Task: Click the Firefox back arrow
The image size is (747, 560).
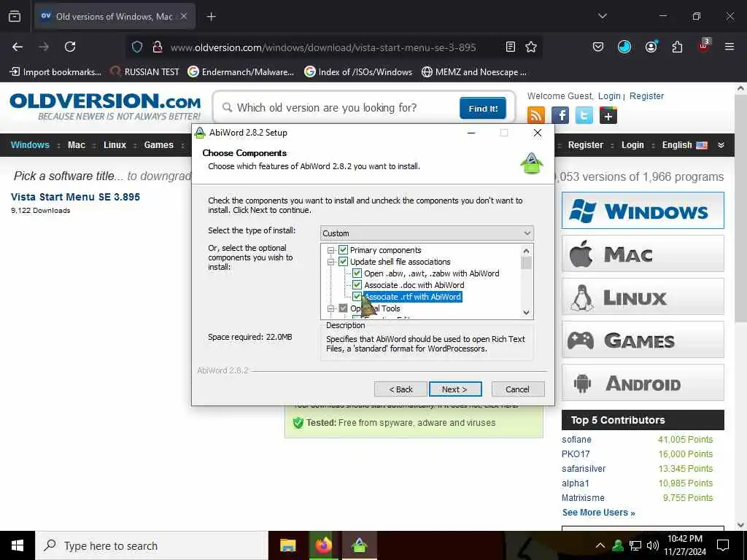Action: pyautogui.click(x=18, y=47)
